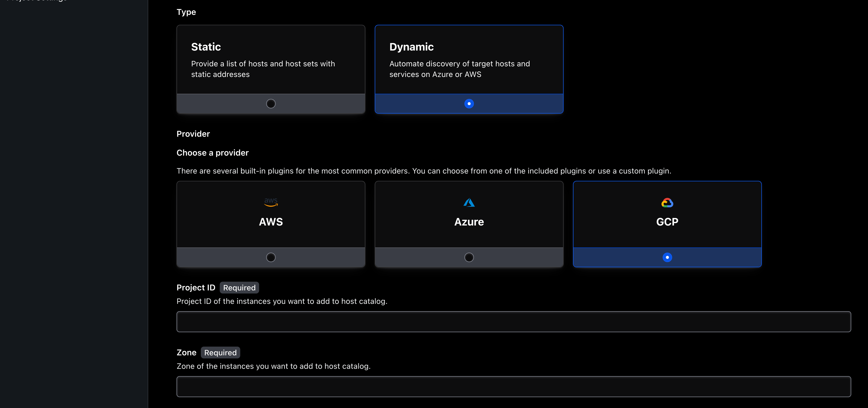Viewport: 868px width, 408px height.
Task: Click the Static card description text
Action: coord(263,69)
